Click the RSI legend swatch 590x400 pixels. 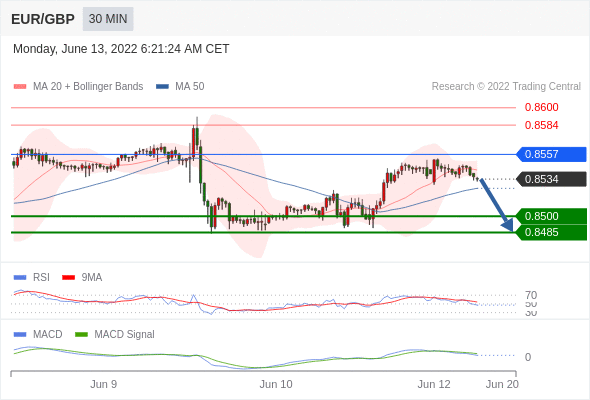click(20, 278)
